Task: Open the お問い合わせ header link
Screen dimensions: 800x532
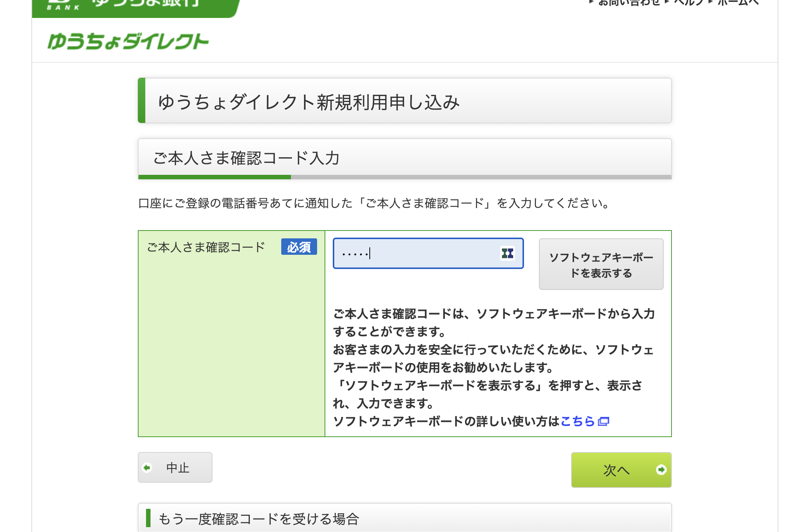Action: 629,3
